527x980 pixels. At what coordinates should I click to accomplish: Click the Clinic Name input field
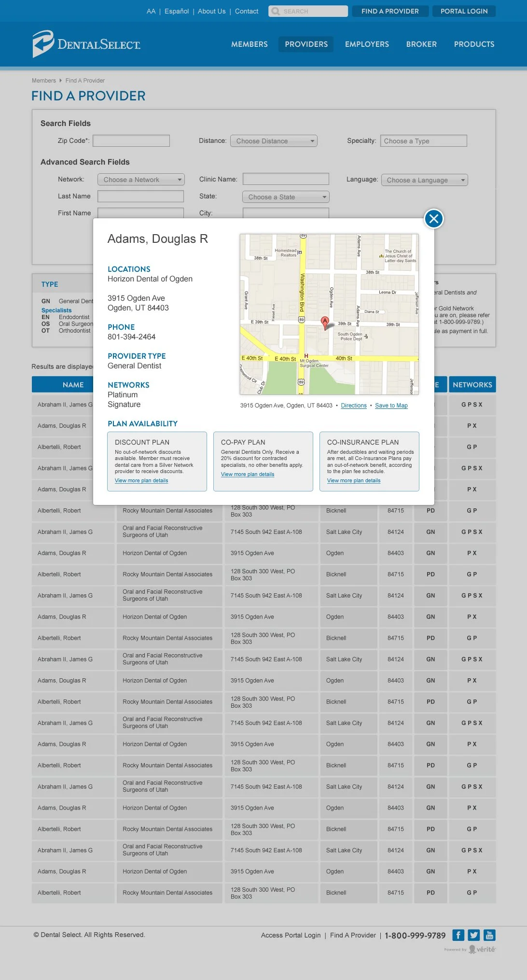286,179
